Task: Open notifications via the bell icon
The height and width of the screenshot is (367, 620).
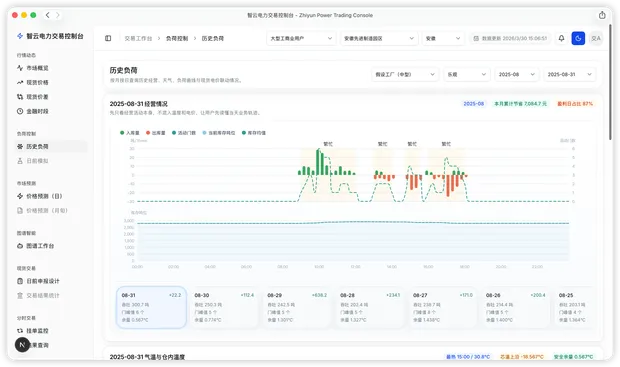Action: [x=561, y=38]
